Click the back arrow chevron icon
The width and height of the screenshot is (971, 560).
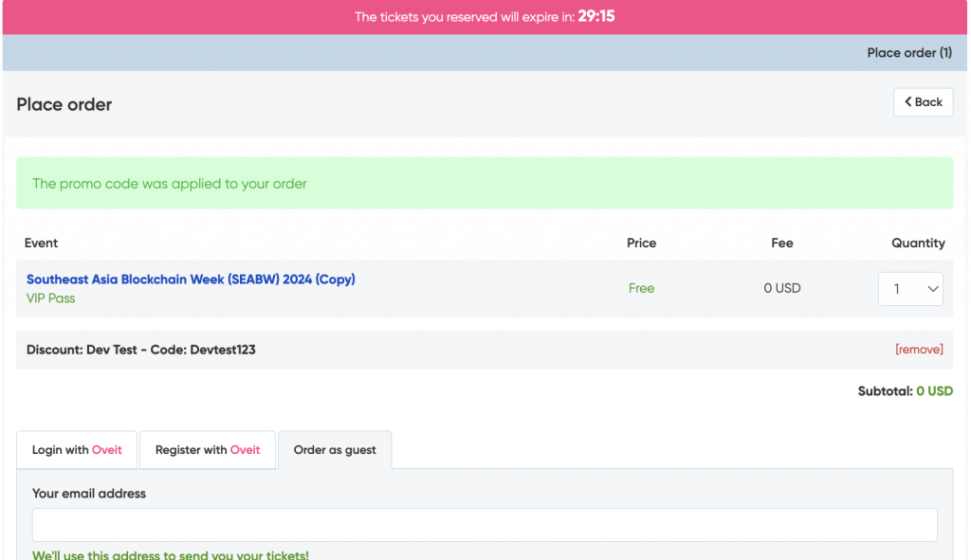click(908, 101)
